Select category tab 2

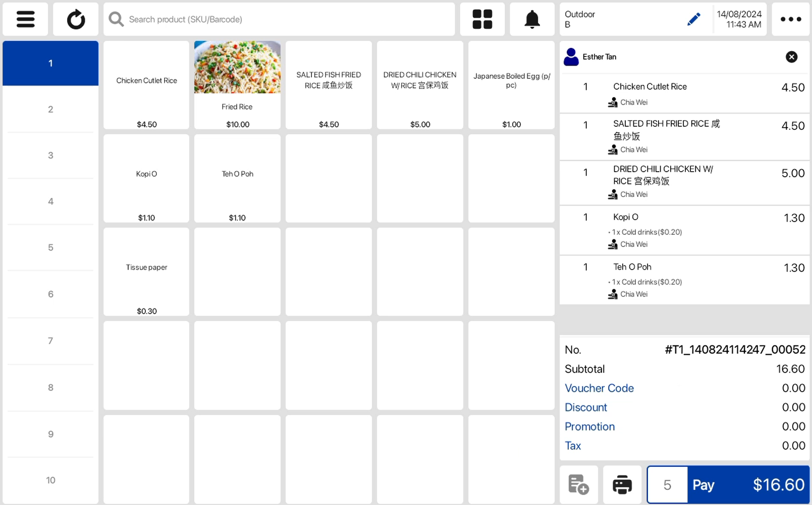click(x=50, y=109)
